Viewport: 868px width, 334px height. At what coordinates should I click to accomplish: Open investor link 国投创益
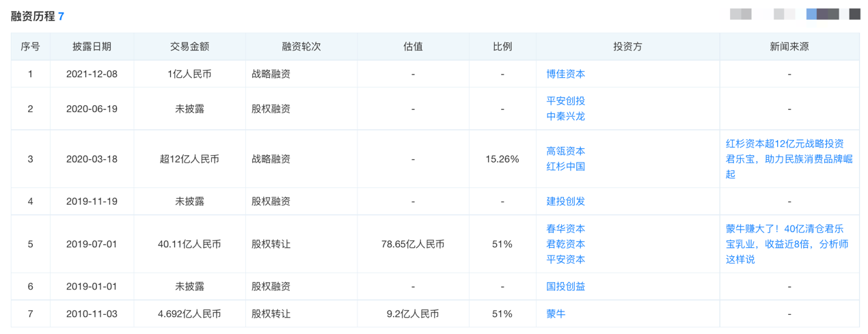(x=565, y=287)
